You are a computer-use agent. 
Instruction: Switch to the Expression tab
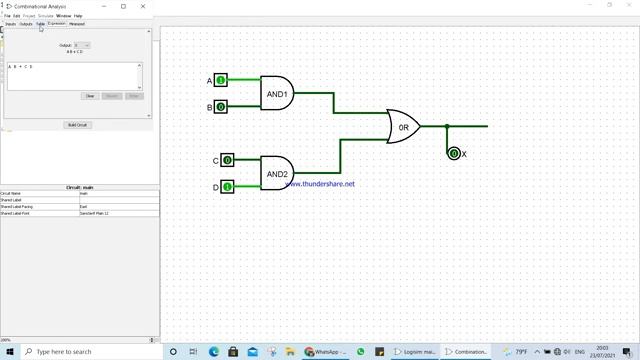click(x=56, y=24)
